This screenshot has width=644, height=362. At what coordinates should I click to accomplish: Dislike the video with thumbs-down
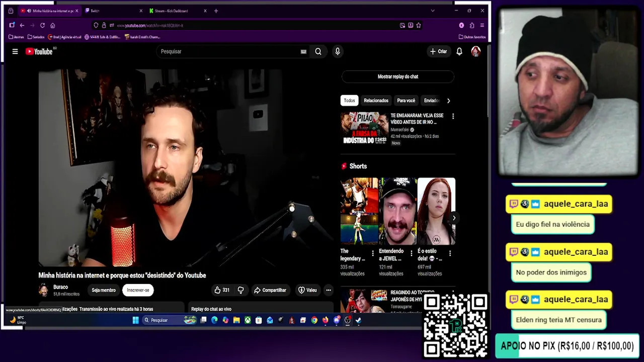pyautogui.click(x=240, y=290)
